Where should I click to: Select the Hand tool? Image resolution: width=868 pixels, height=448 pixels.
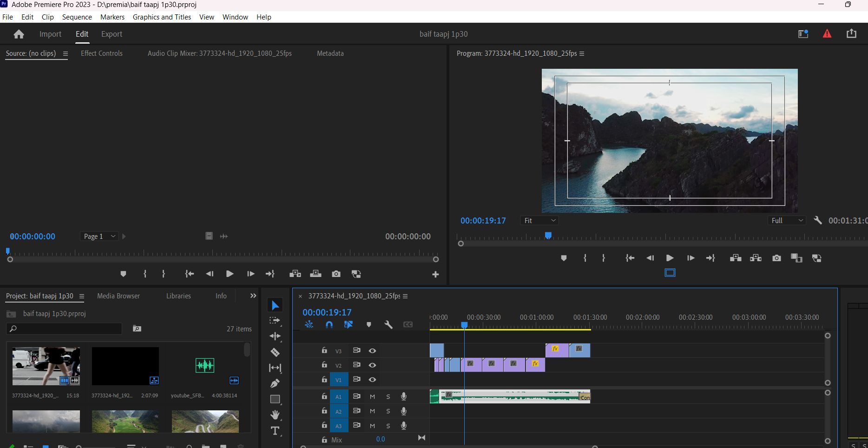(x=275, y=415)
